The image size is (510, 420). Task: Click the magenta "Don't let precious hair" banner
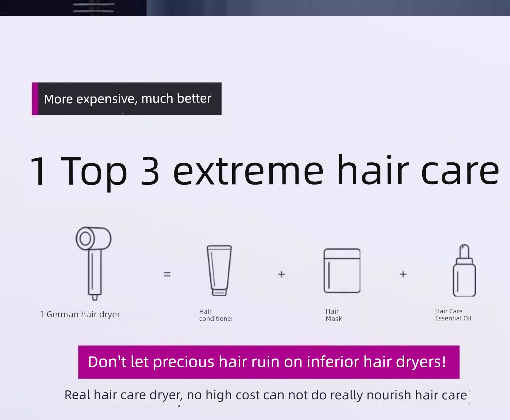pos(269,362)
